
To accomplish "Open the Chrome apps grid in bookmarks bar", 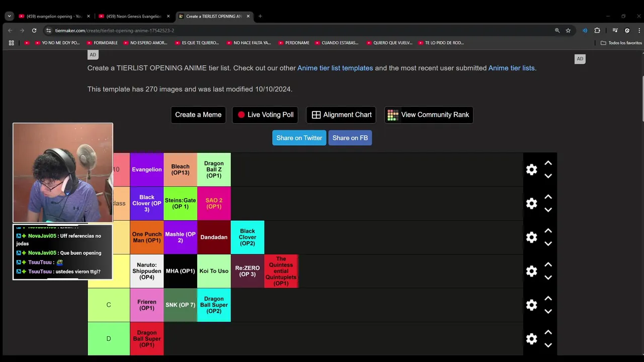I will 11,43.
